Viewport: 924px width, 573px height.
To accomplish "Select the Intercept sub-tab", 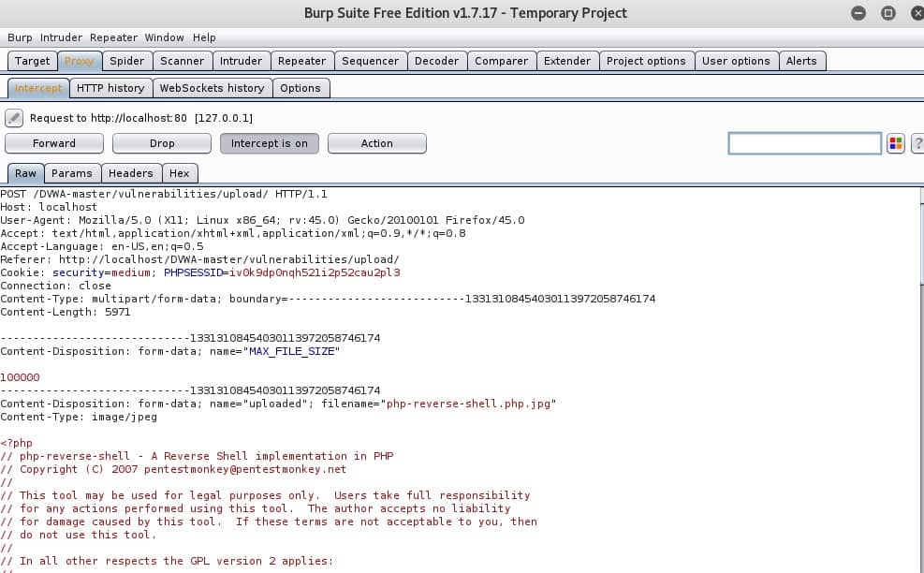I will click(x=38, y=88).
